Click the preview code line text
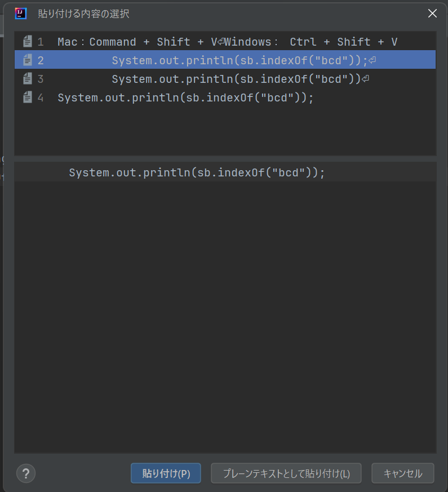Viewport: 448px width, 492px height. click(x=197, y=172)
